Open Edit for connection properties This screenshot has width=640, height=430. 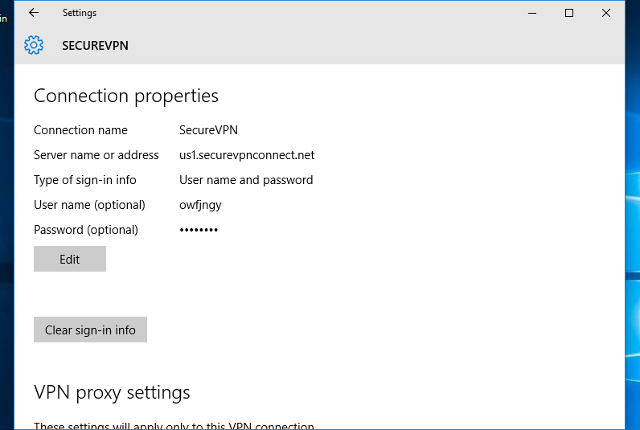[x=70, y=259]
